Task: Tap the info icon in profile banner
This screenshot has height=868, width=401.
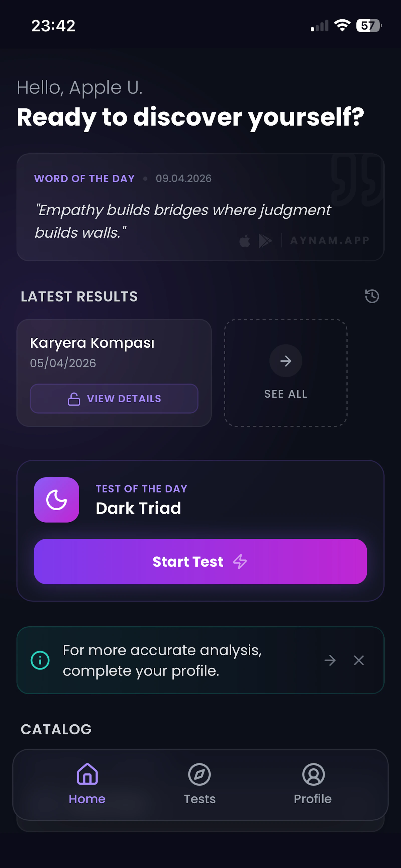Action: click(40, 660)
